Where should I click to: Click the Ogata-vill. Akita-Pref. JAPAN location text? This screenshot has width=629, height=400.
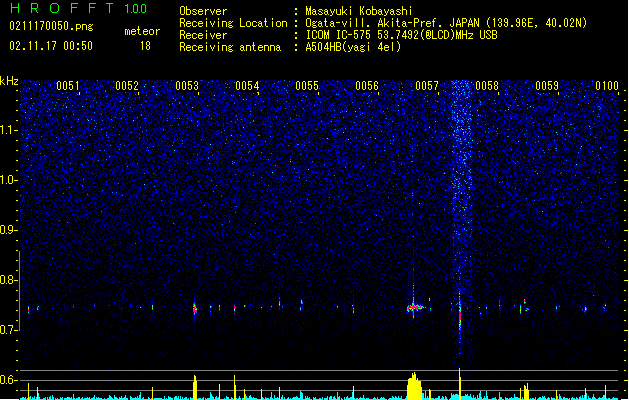(446, 23)
